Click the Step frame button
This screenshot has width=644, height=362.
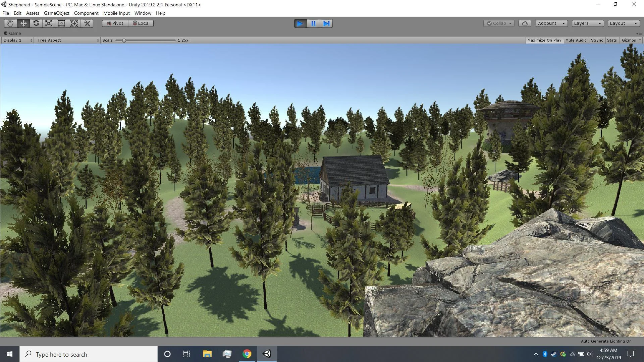[x=326, y=23]
